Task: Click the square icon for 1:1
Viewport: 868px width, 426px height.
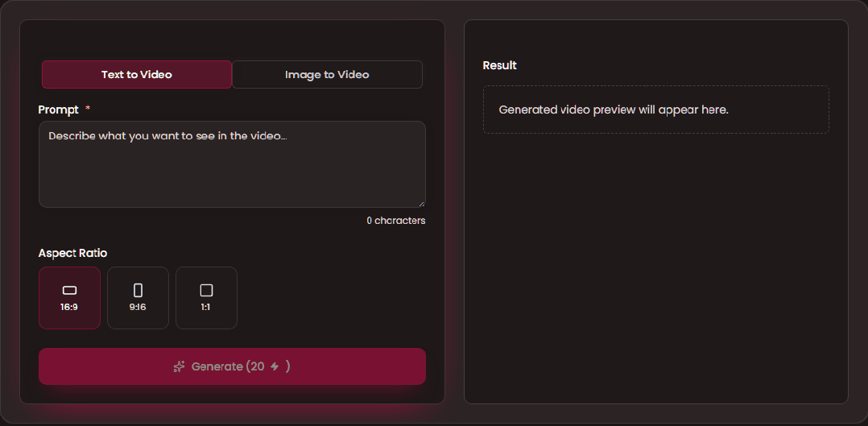Action: [x=206, y=290]
